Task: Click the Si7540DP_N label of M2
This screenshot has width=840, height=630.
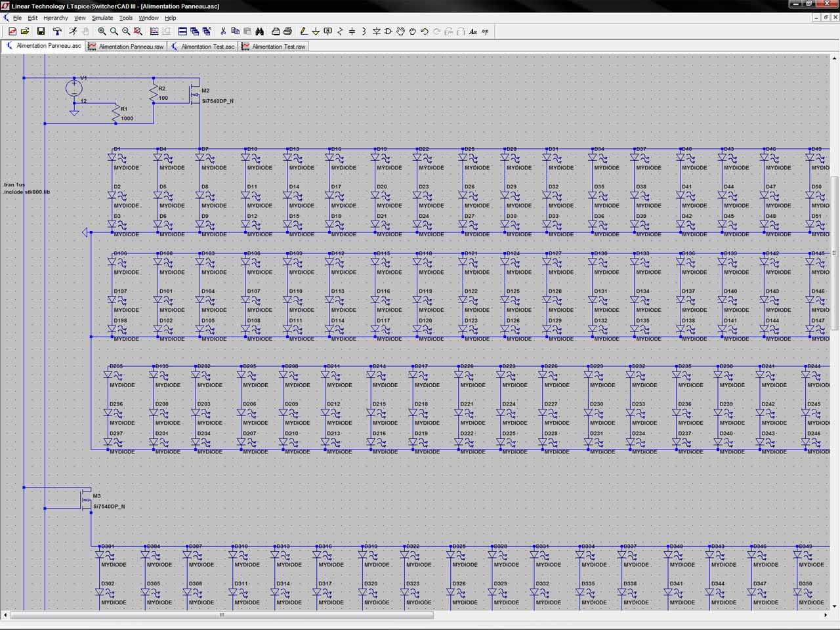Action: 217,101
